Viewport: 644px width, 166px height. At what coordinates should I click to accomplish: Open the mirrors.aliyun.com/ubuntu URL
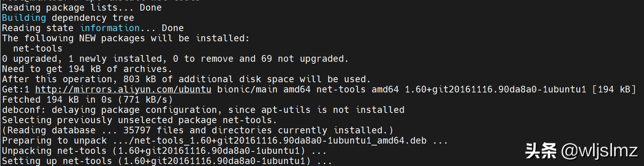[123, 90]
